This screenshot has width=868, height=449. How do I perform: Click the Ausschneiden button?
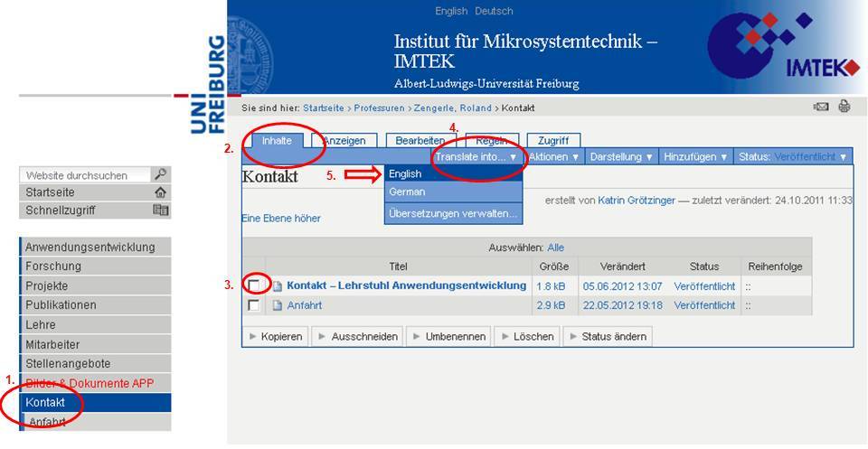[358, 336]
